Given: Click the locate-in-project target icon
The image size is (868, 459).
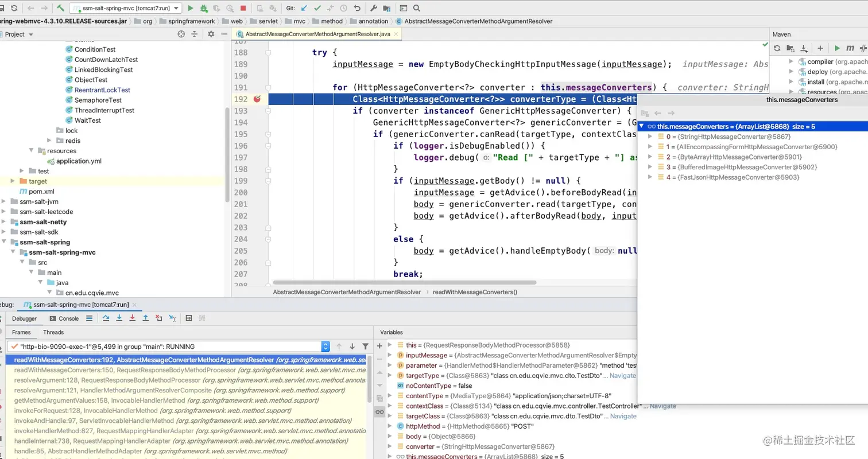Looking at the screenshot, I should click(x=181, y=34).
